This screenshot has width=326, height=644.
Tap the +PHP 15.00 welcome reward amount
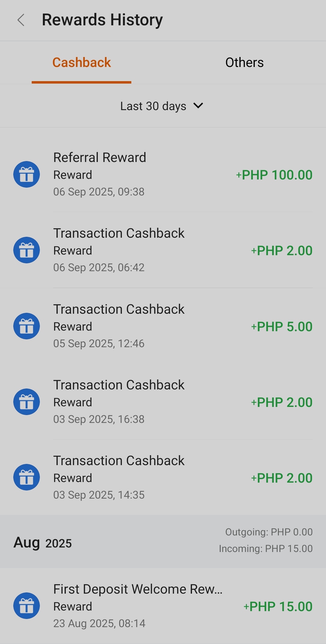point(278,607)
